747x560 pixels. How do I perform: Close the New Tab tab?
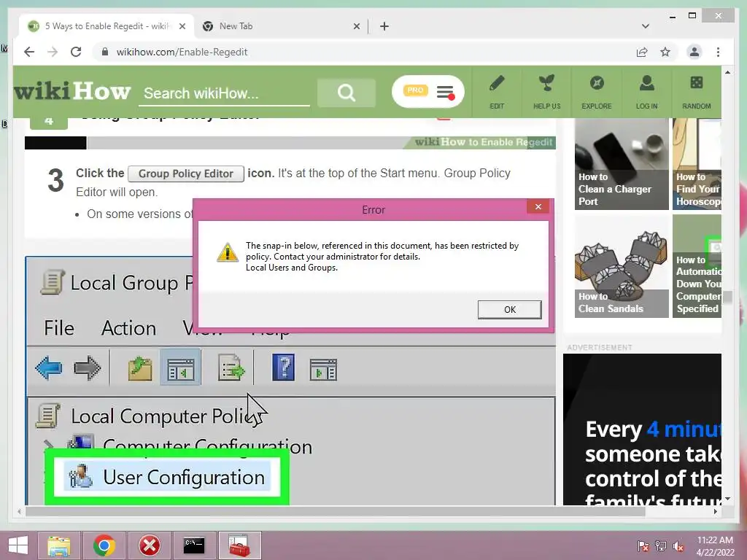356,27
